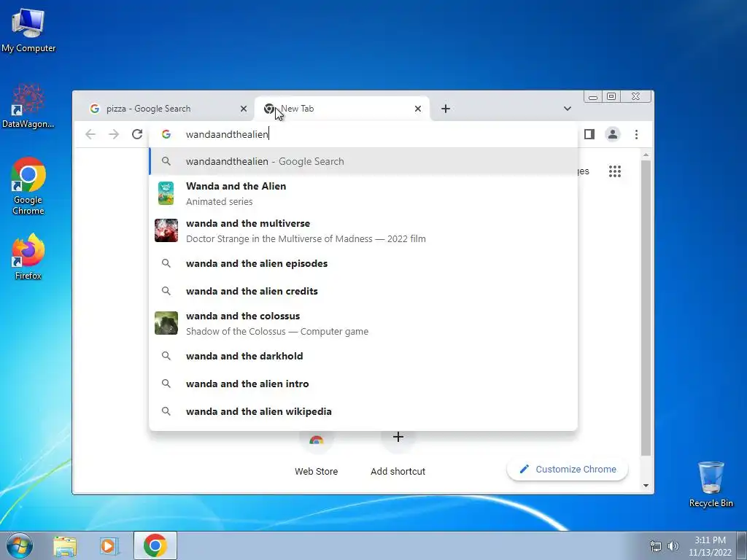This screenshot has width=747, height=560.
Task: Open Google Chrome desktop shortcut
Action: (x=28, y=186)
